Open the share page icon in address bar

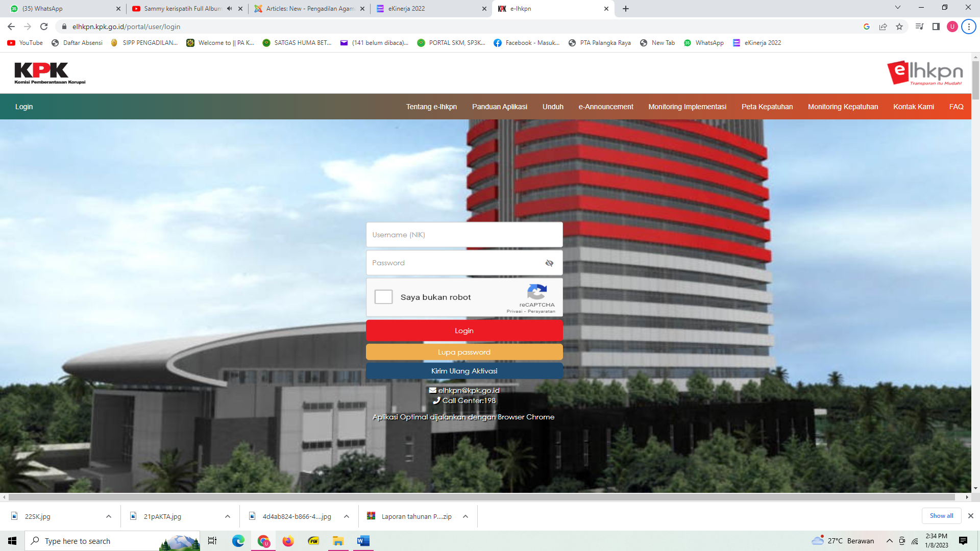pyautogui.click(x=883, y=27)
